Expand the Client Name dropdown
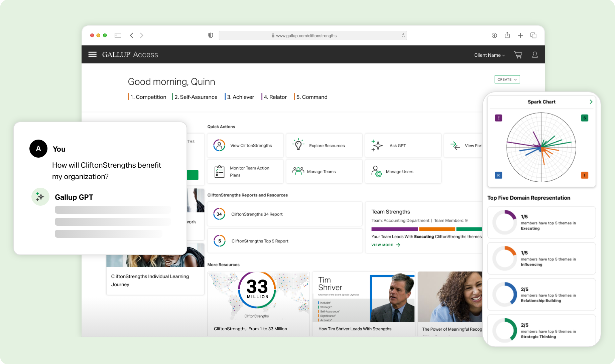 (x=489, y=55)
